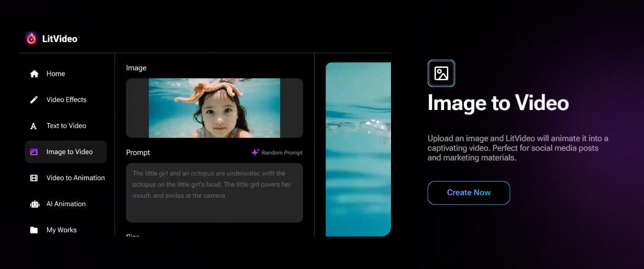Select the Image to Video picture icon
Viewport: 644px width, 269px height.
tap(35, 152)
